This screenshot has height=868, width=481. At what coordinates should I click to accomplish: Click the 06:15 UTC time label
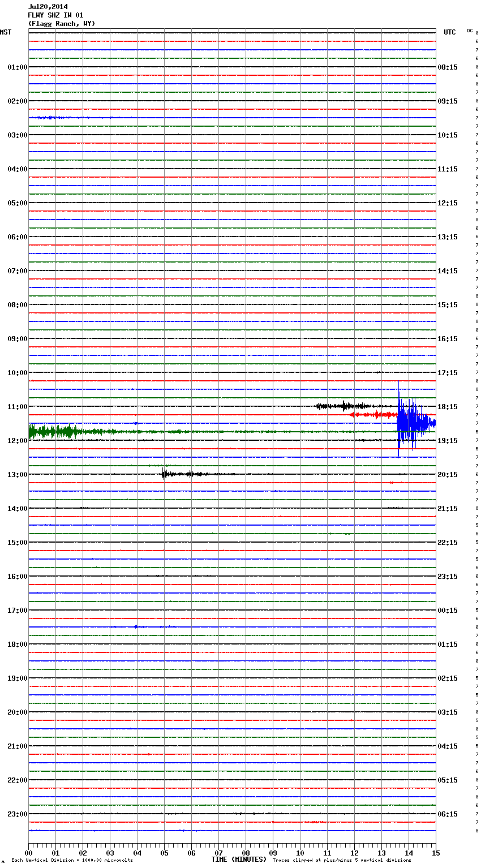tap(448, 814)
